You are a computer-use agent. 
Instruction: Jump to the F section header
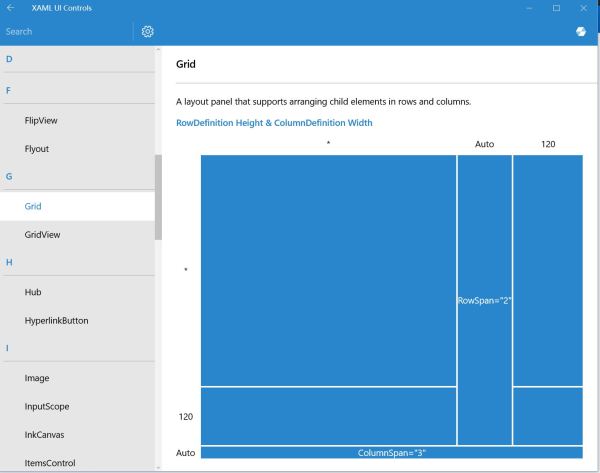8,90
